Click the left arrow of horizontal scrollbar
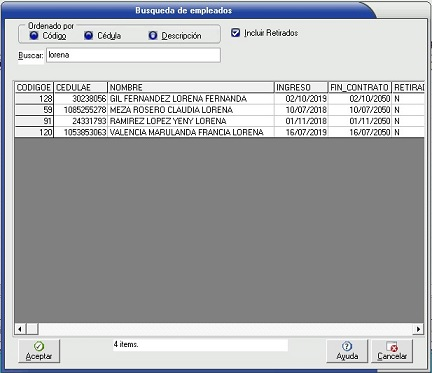The image size is (432, 373). [x=20, y=329]
